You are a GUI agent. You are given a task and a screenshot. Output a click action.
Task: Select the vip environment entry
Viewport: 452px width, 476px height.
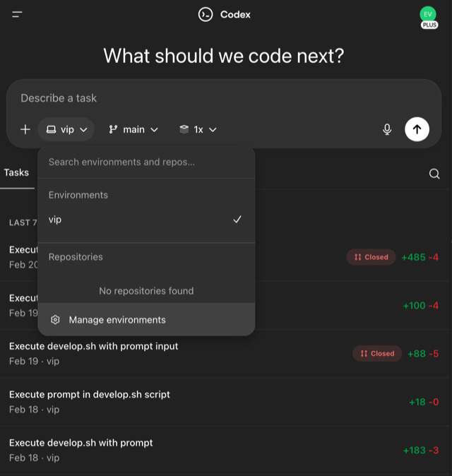point(146,220)
